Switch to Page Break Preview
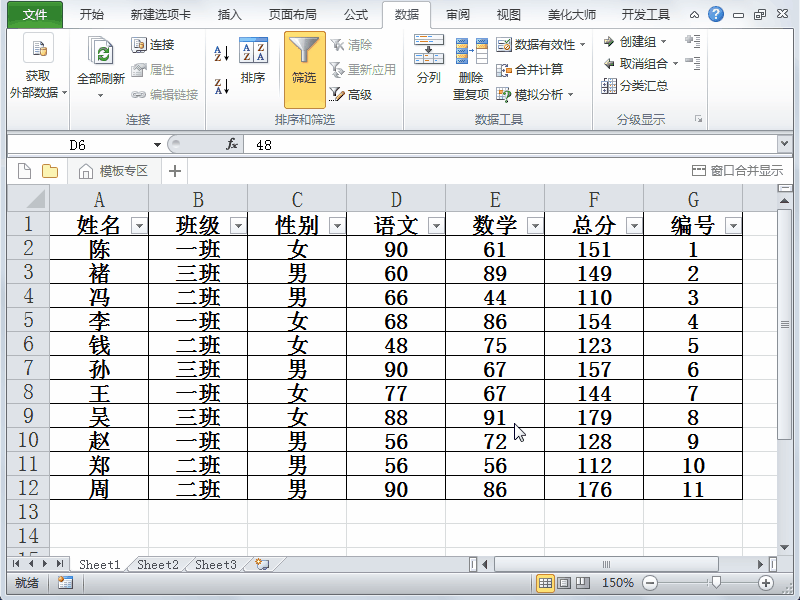Viewport: 800px width, 600px height. click(x=583, y=583)
